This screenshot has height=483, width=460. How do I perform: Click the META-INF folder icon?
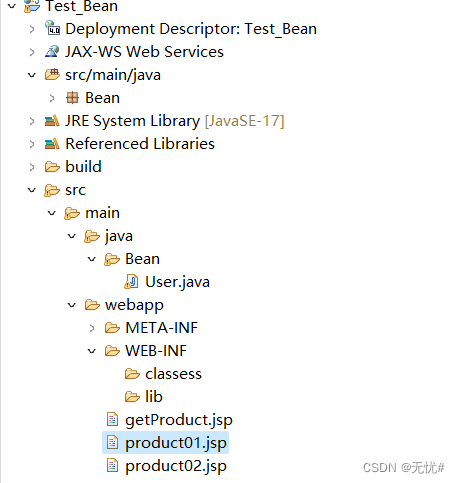[112, 328]
